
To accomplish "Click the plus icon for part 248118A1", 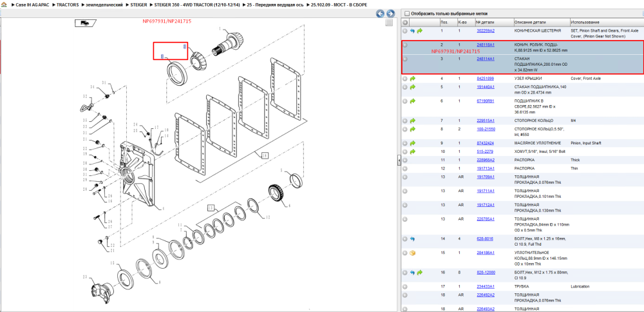I will (x=405, y=45).
